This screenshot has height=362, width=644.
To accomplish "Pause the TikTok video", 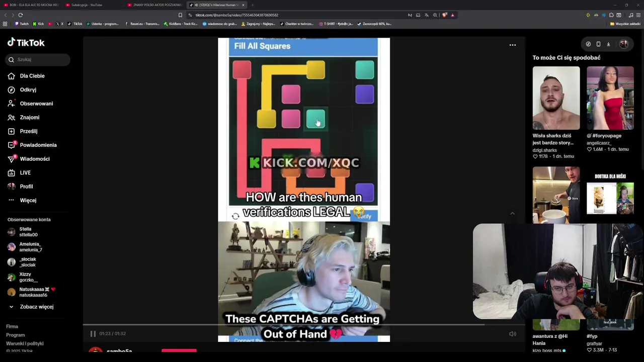I will (x=93, y=334).
